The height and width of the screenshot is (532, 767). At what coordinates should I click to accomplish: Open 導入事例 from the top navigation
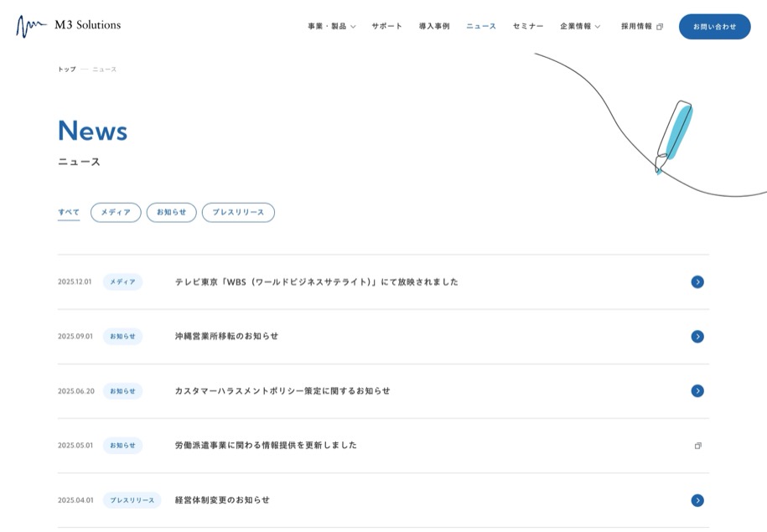tap(434, 27)
